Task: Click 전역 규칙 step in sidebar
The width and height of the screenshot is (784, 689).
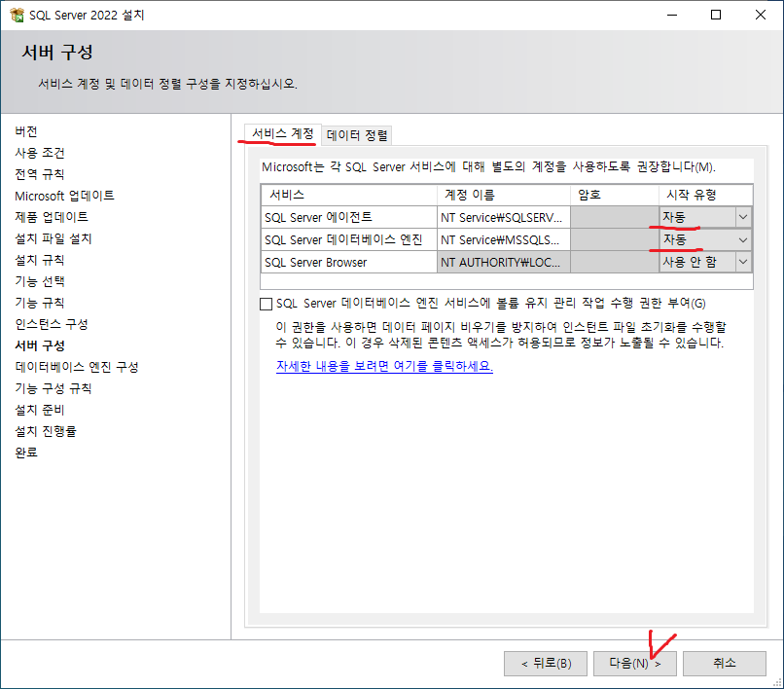Action: pos(40,174)
